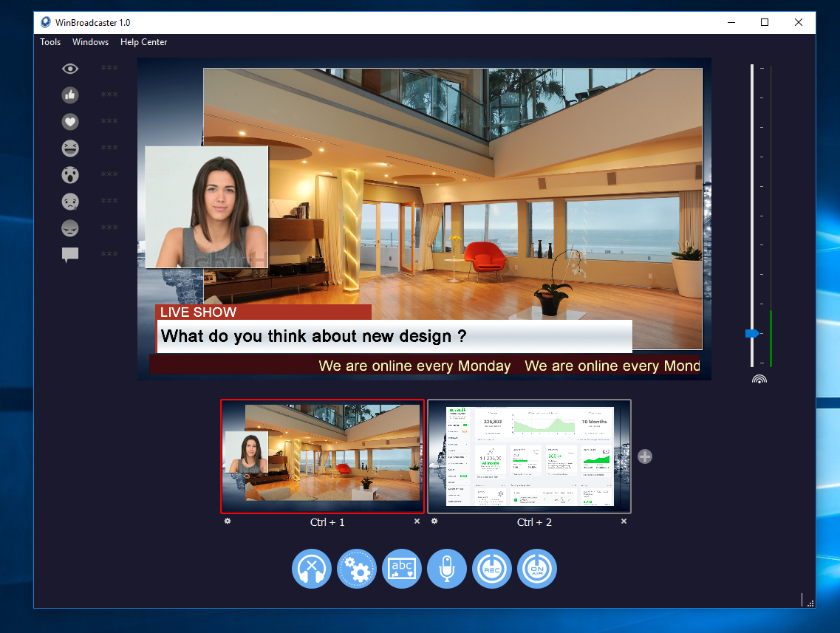Open the Help Center menu
This screenshot has height=633, width=840.
[143, 42]
